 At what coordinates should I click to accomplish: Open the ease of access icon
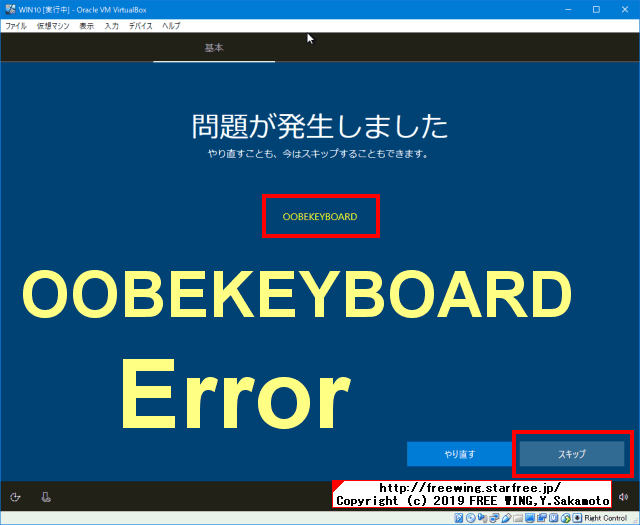point(15,497)
